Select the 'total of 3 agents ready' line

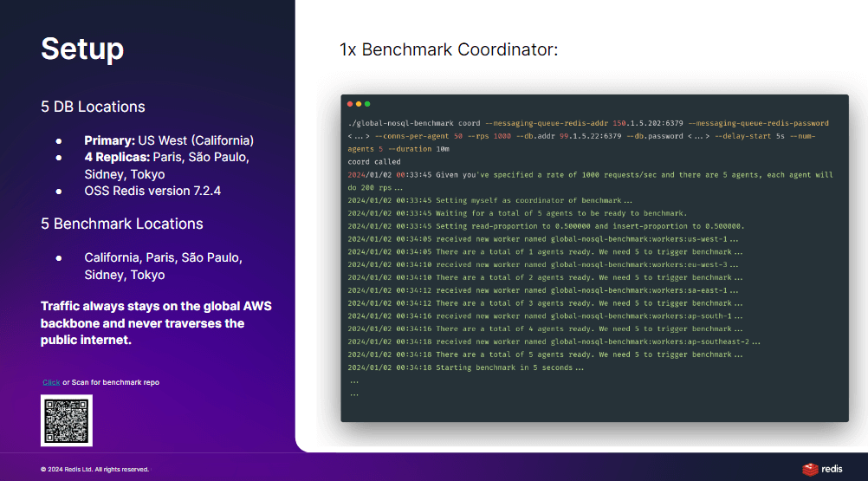click(x=545, y=303)
